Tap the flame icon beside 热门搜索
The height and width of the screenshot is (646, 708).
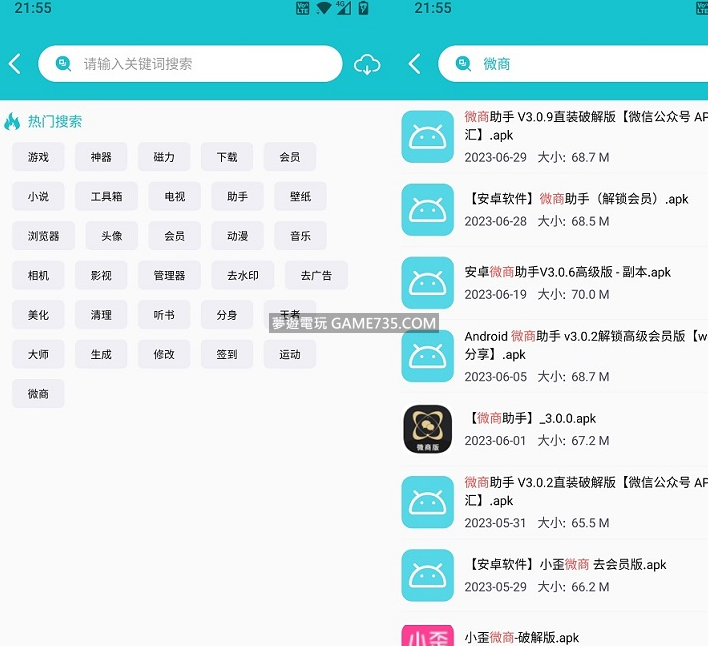(12, 122)
